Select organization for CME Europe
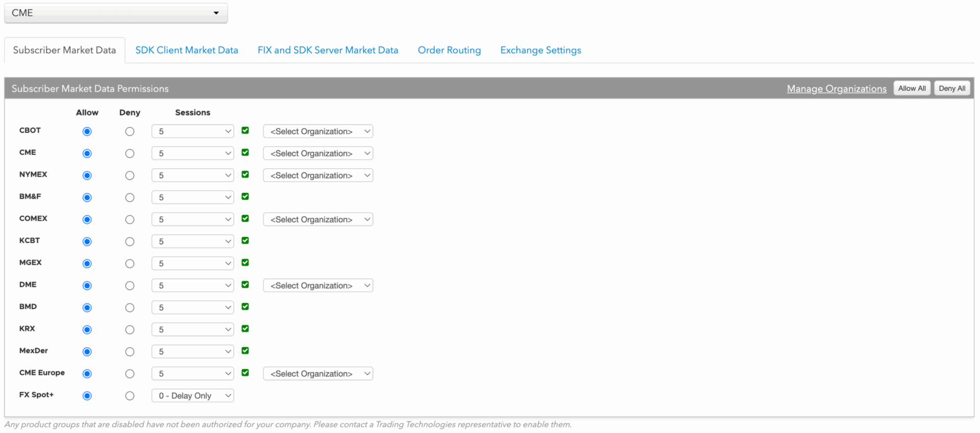 (318, 373)
